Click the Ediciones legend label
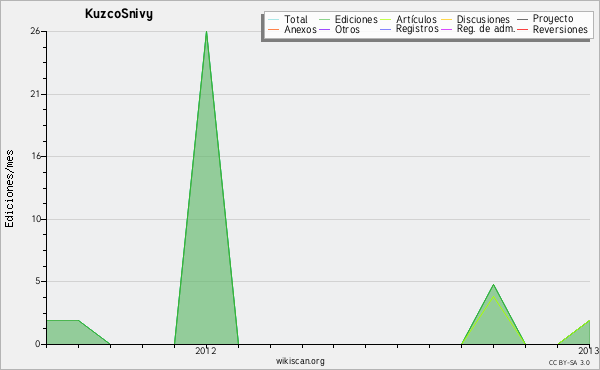 [356, 19]
